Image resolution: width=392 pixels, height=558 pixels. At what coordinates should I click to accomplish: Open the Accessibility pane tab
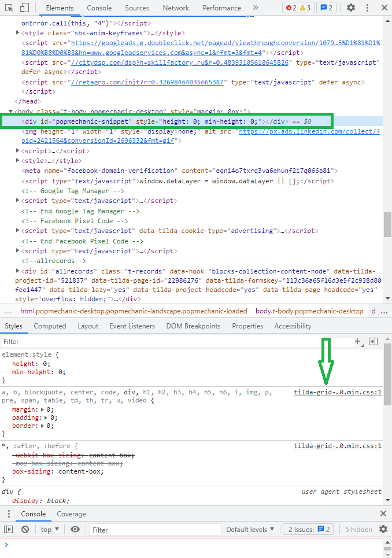point(293,326)
